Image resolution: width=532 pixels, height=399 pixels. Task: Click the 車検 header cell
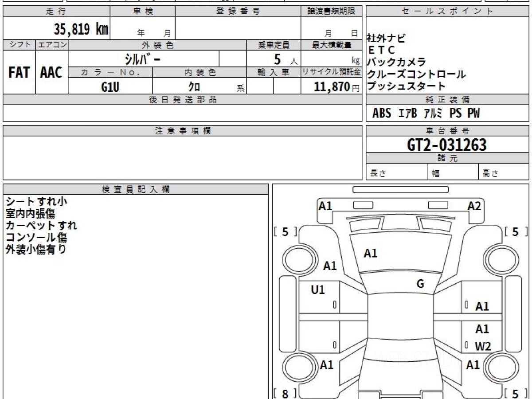click(x=143, y=12)
